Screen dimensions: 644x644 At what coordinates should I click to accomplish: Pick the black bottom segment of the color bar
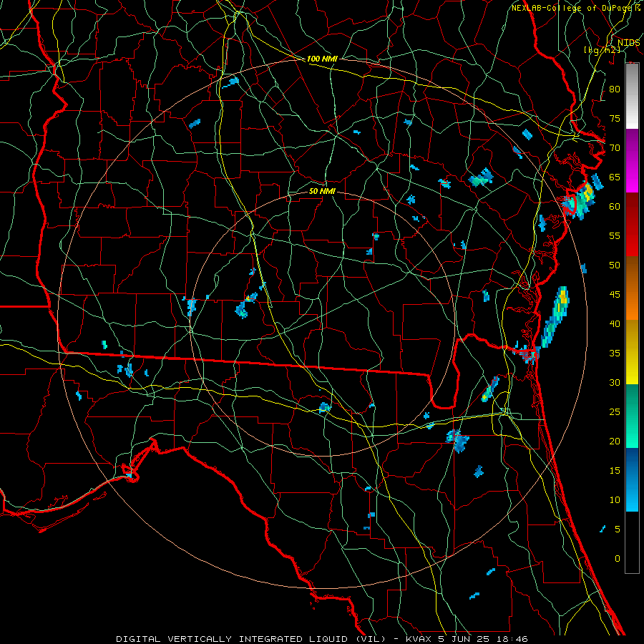pos(632,542)
